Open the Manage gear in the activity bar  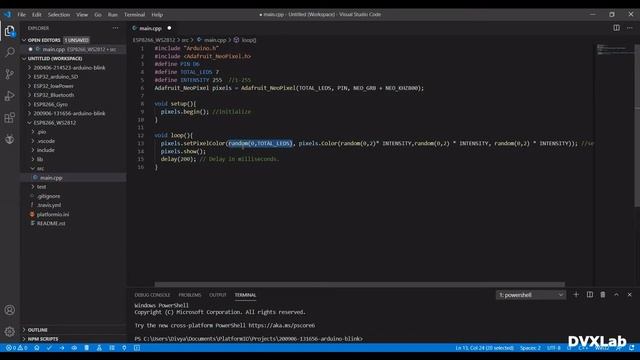click(10, 331)
